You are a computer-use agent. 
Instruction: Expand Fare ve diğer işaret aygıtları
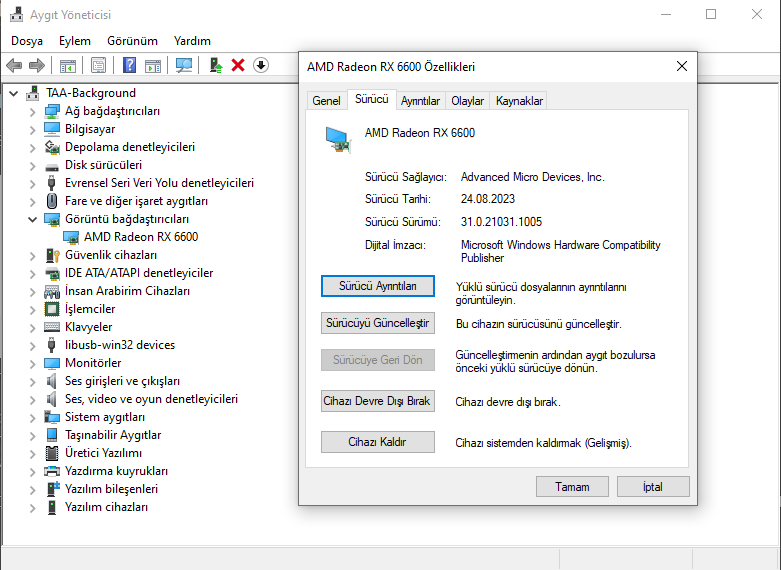pos(32,201)
